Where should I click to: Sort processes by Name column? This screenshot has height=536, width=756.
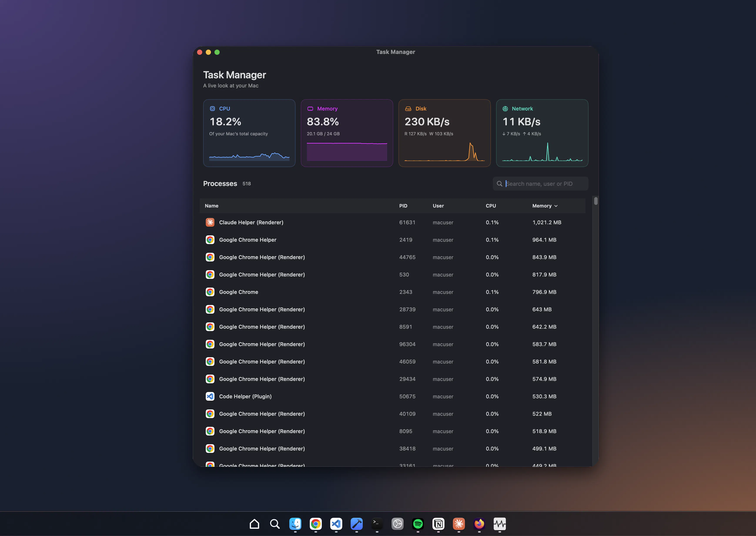coord(212,206)
